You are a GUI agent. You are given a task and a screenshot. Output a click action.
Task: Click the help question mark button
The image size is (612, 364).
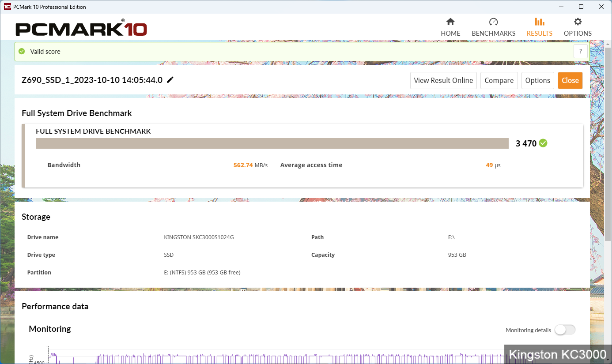pos(581,51)
